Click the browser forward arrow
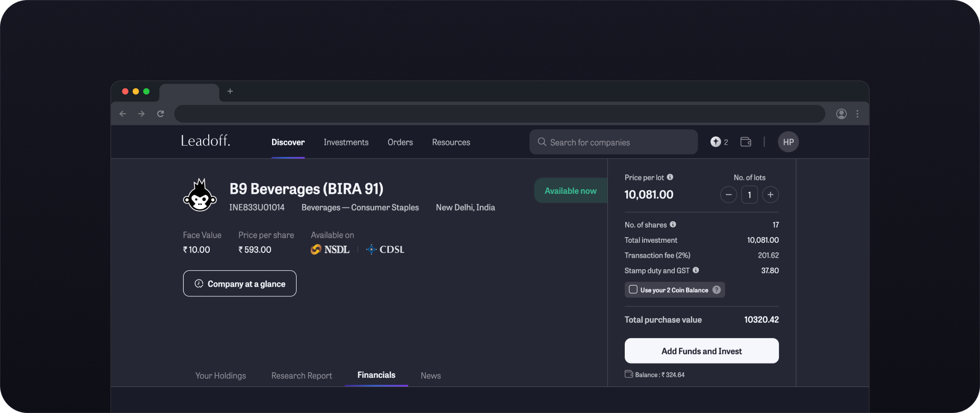 [141, 114]
